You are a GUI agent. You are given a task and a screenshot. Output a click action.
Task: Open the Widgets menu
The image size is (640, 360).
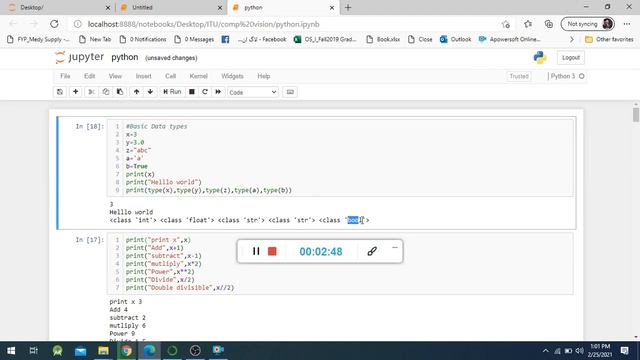232,76
